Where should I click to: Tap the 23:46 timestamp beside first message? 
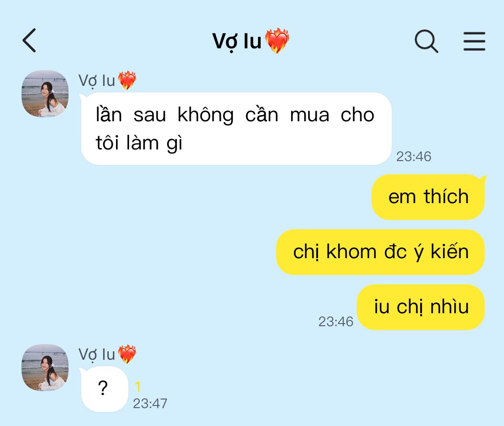pos(414,157)
